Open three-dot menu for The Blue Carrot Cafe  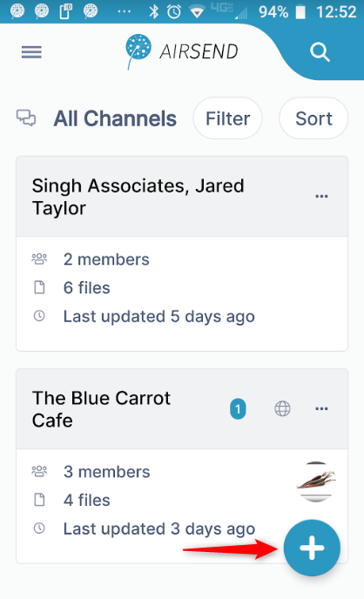click(x=321, y=408)
